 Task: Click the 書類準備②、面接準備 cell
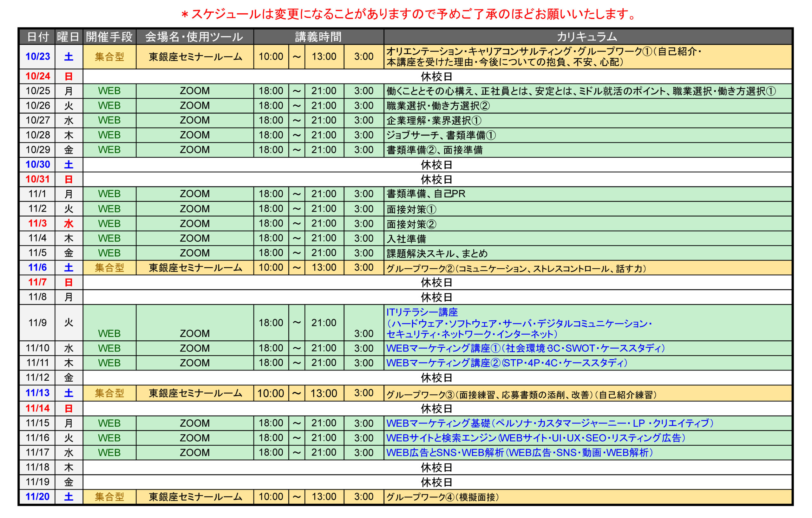pyautogui.click(x=587, y=150)
